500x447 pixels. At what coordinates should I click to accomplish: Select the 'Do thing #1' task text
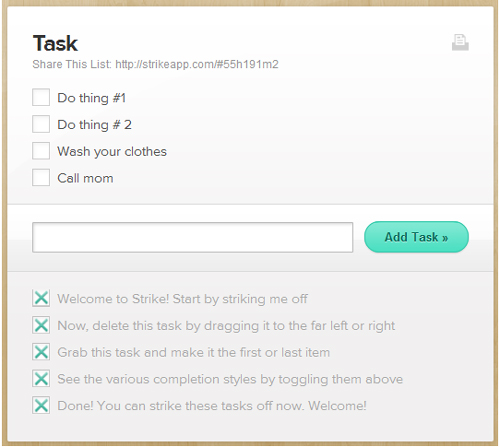click(92, 98)
